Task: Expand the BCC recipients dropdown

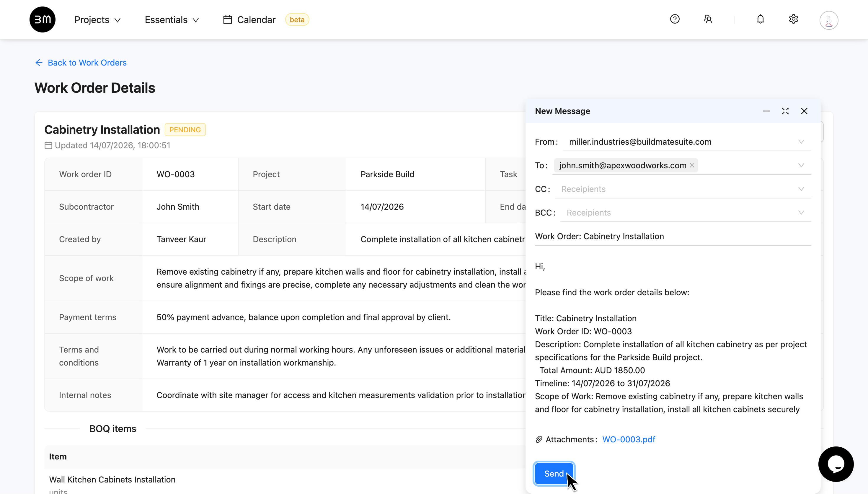Action: coord(801,213)
